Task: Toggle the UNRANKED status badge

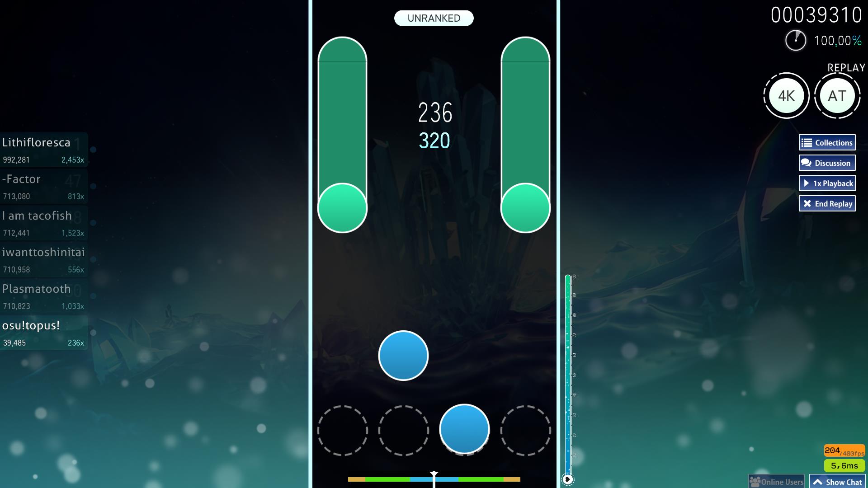Action: tap(434, 17)
